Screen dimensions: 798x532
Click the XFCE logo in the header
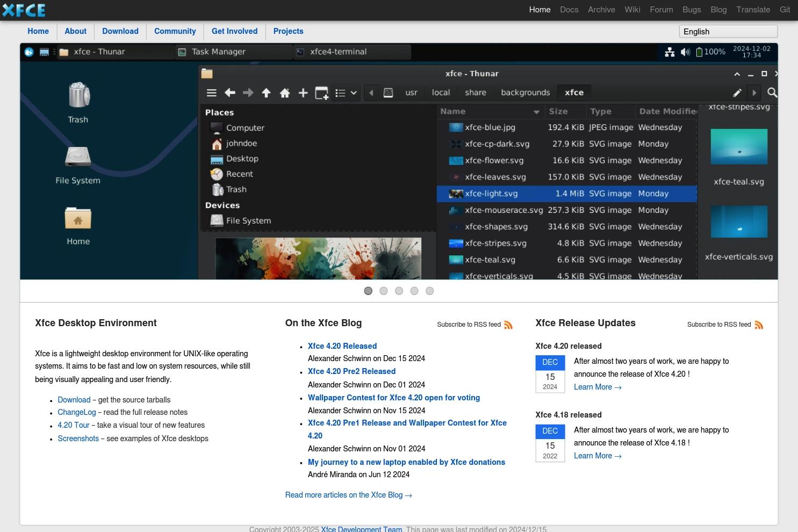[x=24, y=10]
